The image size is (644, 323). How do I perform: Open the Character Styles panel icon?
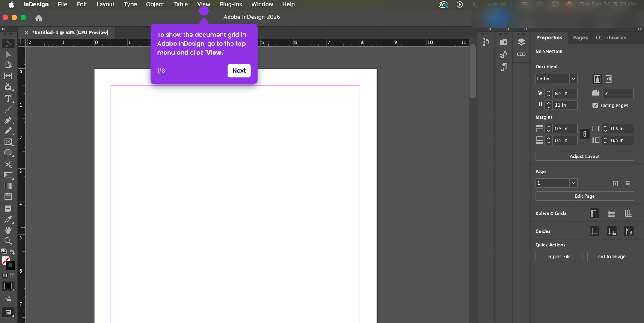[x=503, y=54]
